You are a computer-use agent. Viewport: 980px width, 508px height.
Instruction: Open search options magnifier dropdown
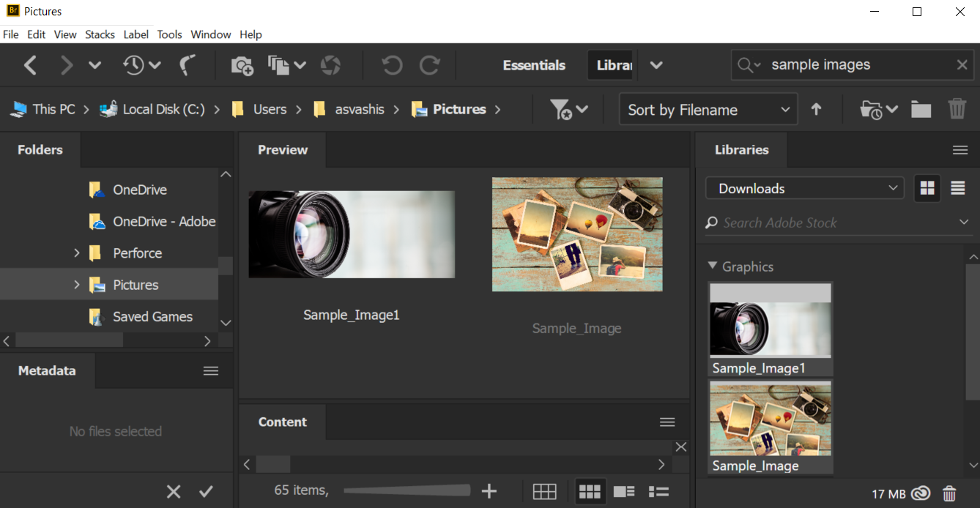tap(749, 65)
